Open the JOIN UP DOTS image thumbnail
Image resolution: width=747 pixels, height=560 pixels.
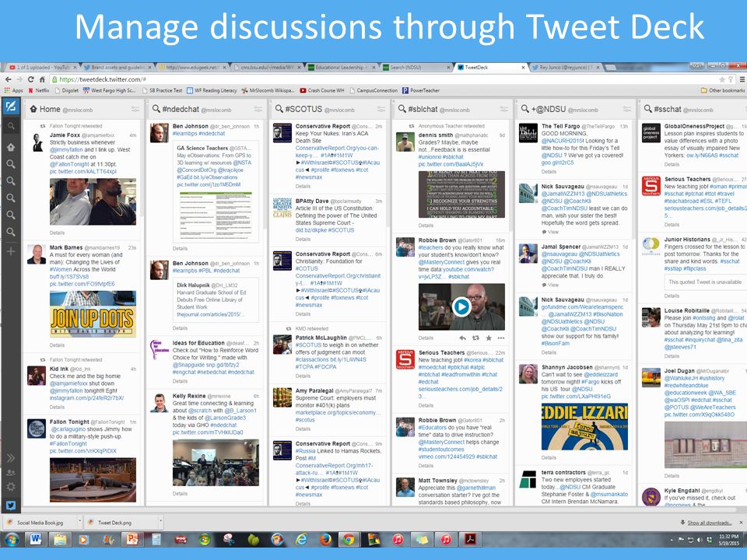(x=93, y=315)
